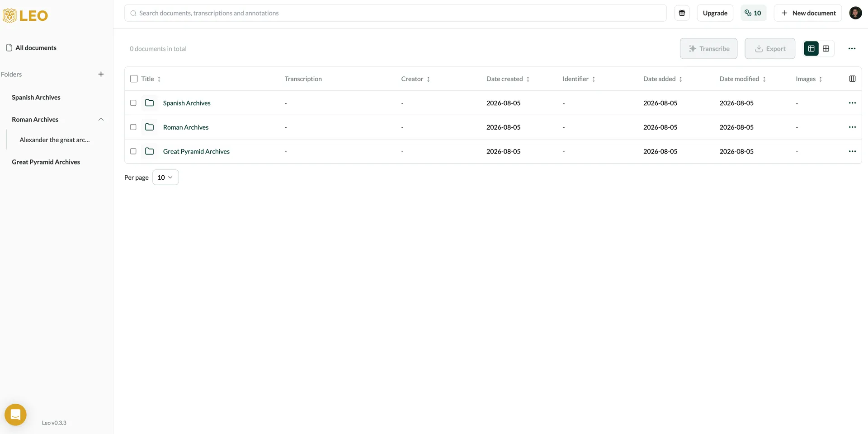
Task: Switch to table list view
Action: [x=811, y=49]
